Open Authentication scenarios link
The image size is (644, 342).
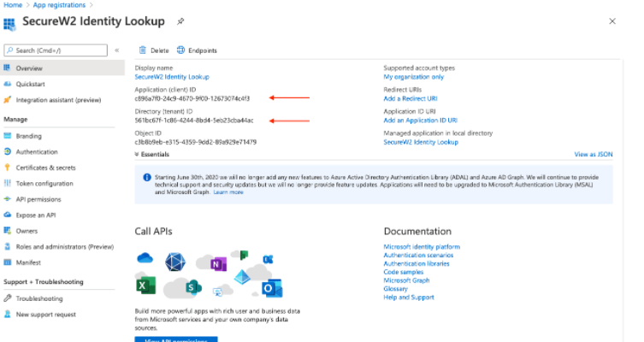click(x=418, y=255)
